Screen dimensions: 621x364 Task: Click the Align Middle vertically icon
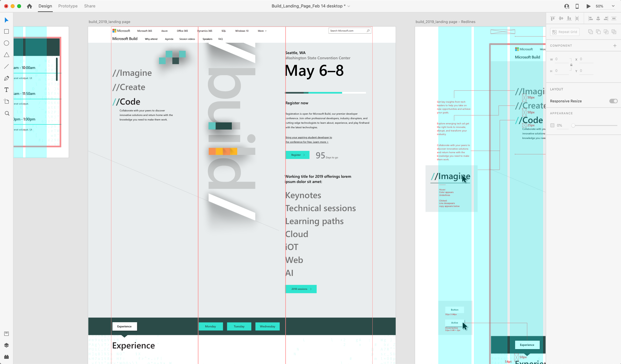point(561,18)
